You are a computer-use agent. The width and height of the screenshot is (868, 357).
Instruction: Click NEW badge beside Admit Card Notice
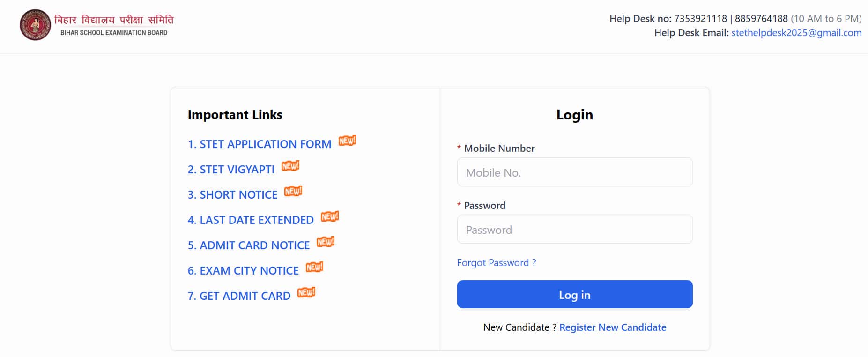click(326, 242)
